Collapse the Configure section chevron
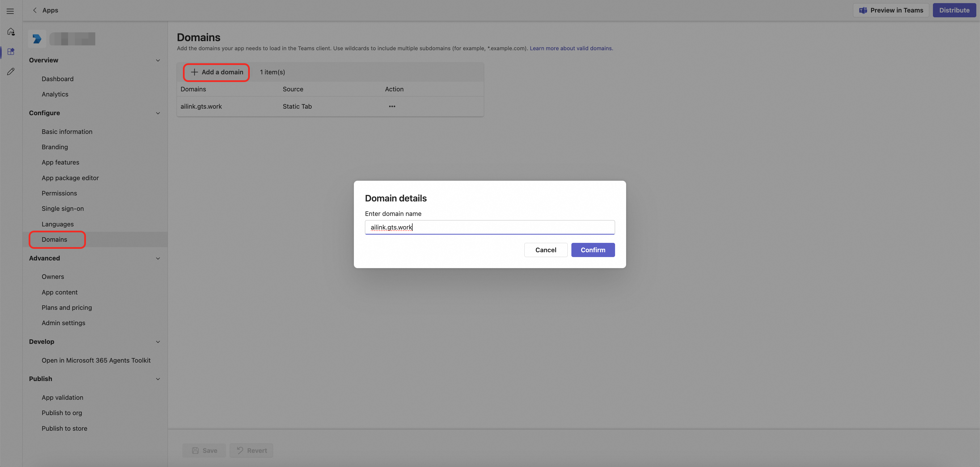The height and width of the screenshot is (467, 980). (x=158, y=113)
